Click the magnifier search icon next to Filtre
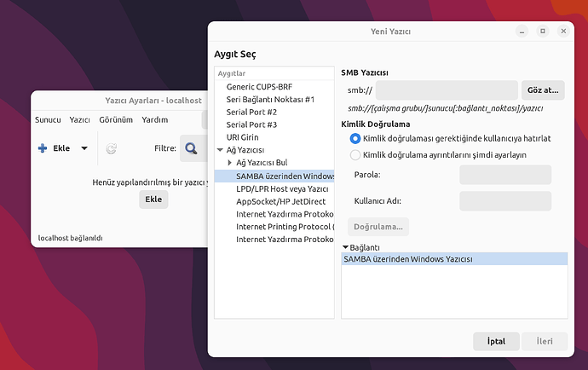 tap(191, 148)
